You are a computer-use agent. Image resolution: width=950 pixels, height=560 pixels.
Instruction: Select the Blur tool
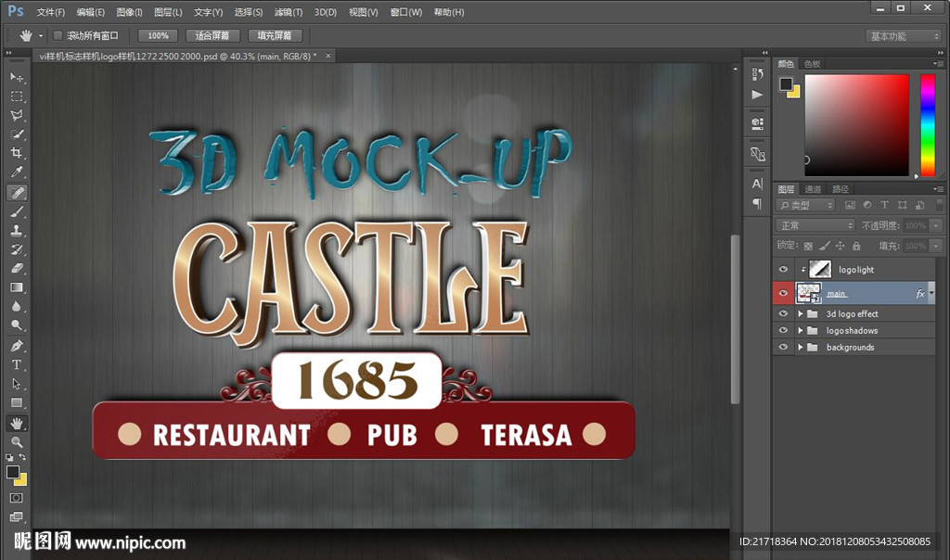click(x=17, y=306)
